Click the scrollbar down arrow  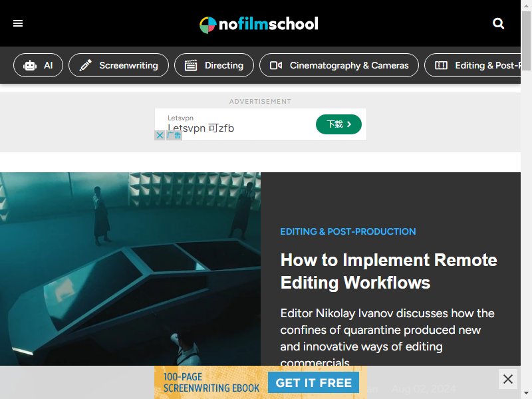tap(526, 394)
